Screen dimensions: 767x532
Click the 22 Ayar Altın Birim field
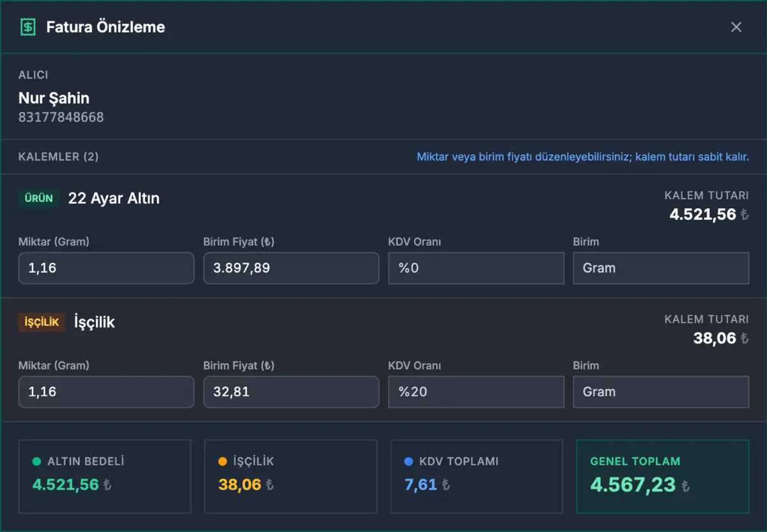click(x=661, y=268)
